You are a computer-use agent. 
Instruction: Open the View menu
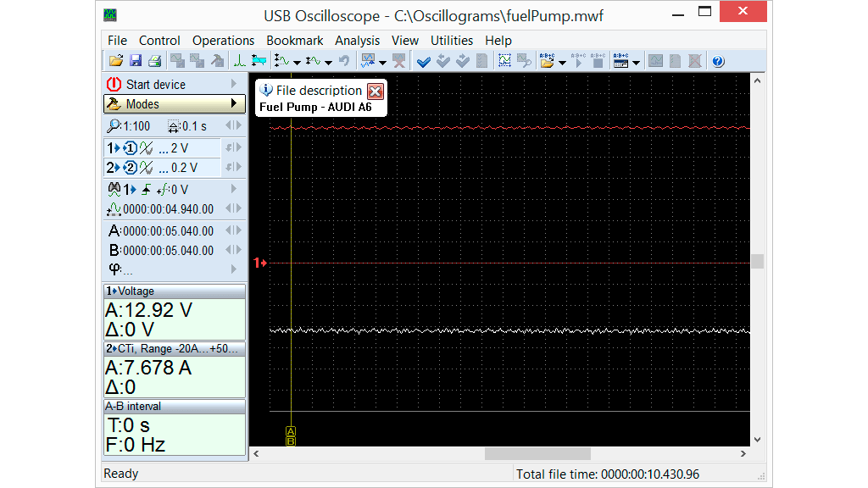(405, 41)
